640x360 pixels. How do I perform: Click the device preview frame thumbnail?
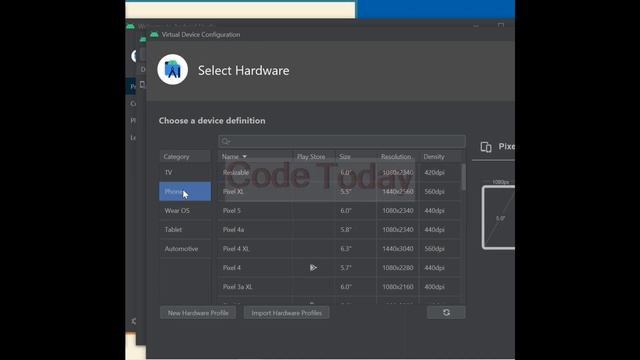coord(498,217)
